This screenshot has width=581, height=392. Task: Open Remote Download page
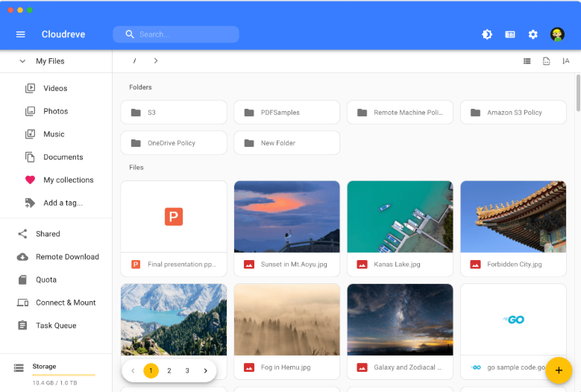click(x=67, y=256)
